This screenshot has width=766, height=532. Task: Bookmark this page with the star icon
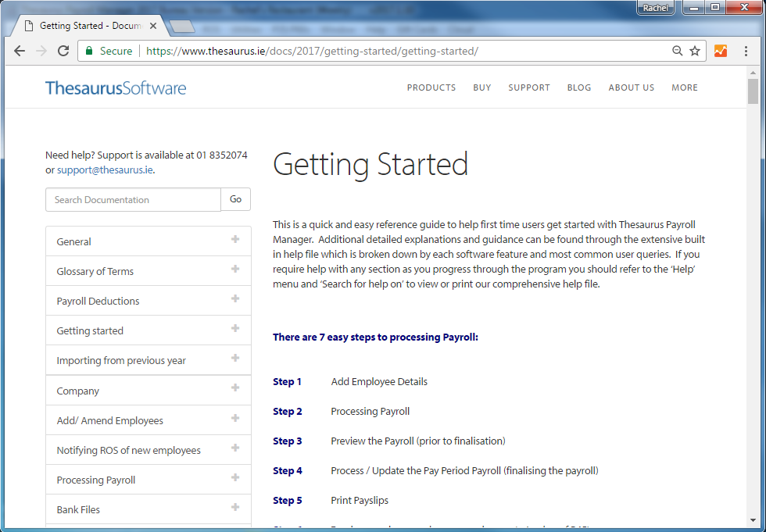coord(695,51)
